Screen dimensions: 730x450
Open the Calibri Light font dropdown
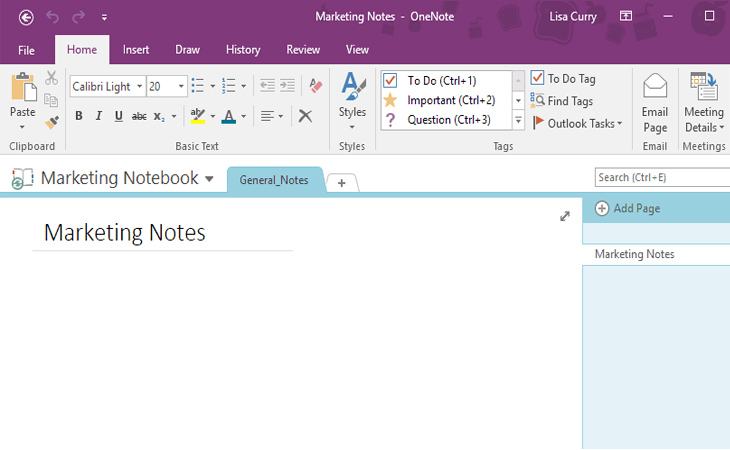139,86
